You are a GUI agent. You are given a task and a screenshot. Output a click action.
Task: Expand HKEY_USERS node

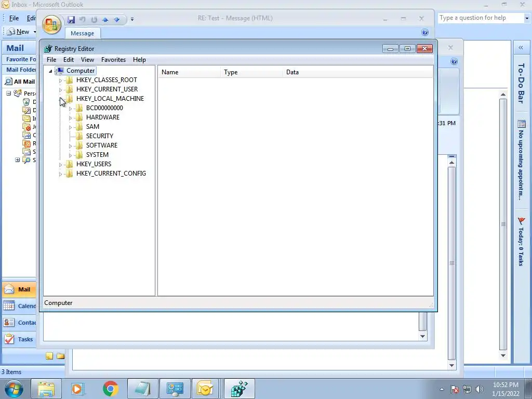pyautogui.click(x=60, y=165)
